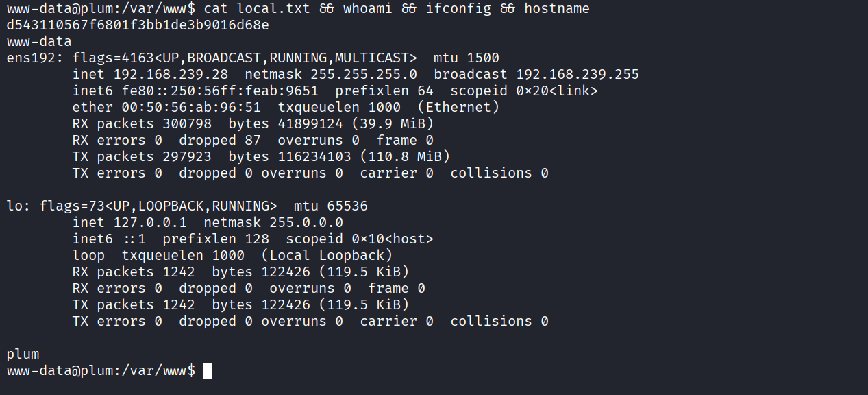The height and width of the screenshot is (395, 868).
Task: Click the "(Ethernet)" label
Action: 458,108
